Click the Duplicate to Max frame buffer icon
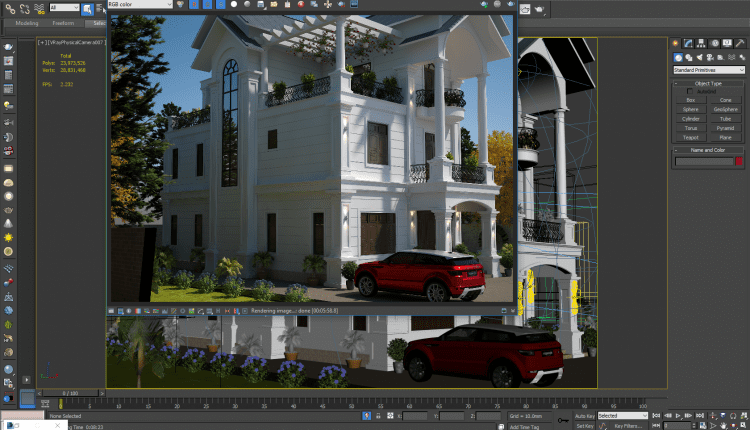The image size is (750, 430). click(314, 4)
